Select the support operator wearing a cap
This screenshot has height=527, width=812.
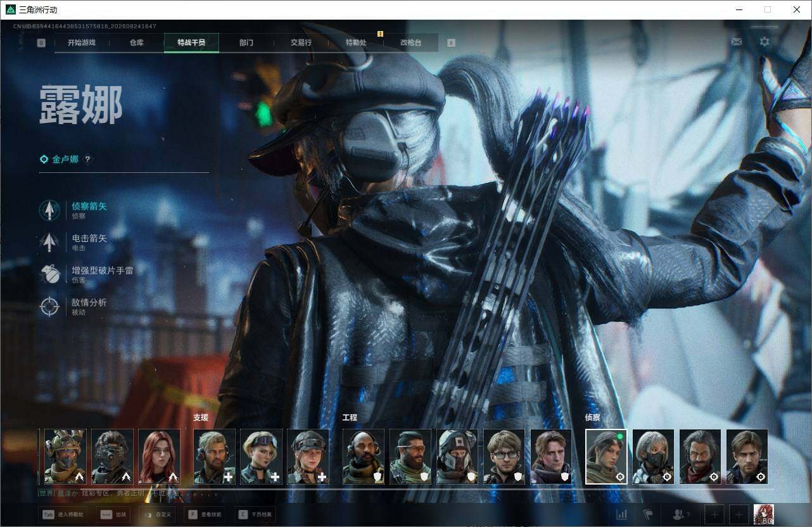tap(308, 457)
